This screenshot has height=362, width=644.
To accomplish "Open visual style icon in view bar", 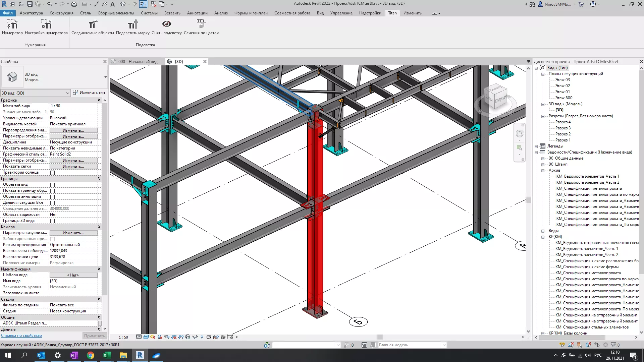I will click(146, 337).
